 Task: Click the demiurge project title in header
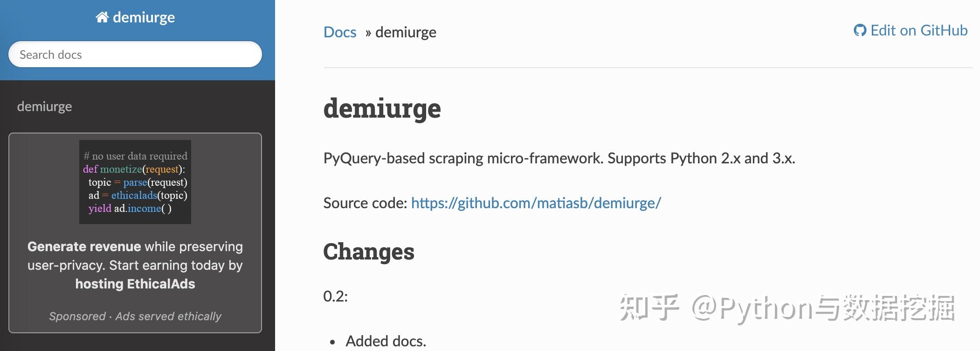[144, 18]
